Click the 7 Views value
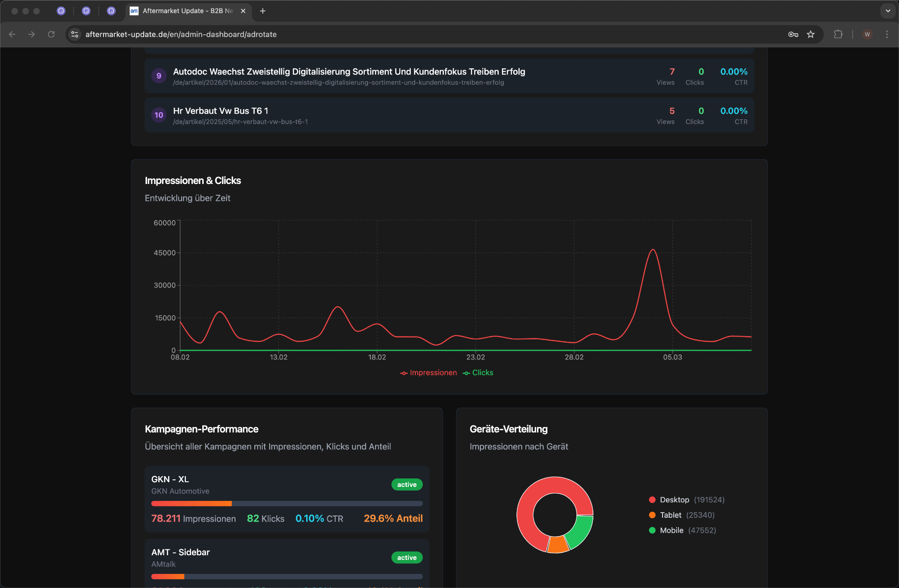Viewport: 899px width, 588px height. [x=672, y=72]
